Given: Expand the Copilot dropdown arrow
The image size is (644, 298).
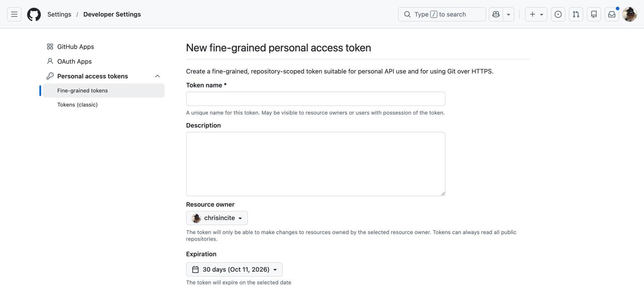Looking at the screenshot, I should [x=508, y=14].
